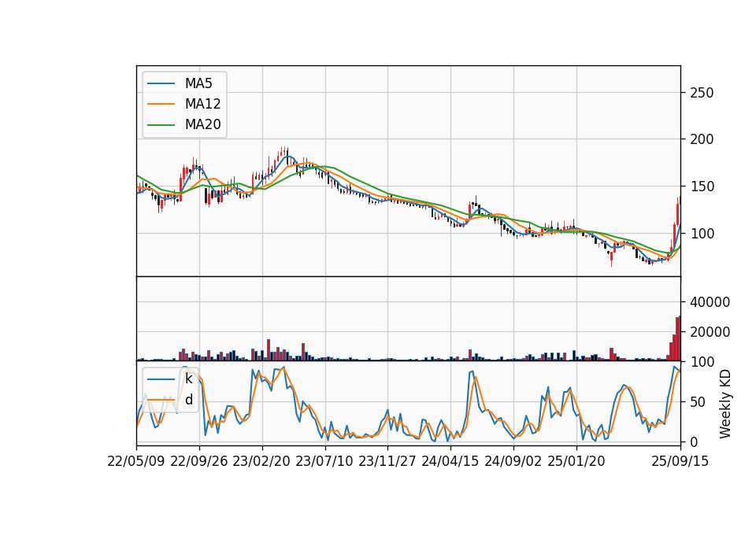This screenshot has height=543, width=756.
Task: Click the date label 24/09/02
Action: (x=513, y=462)
